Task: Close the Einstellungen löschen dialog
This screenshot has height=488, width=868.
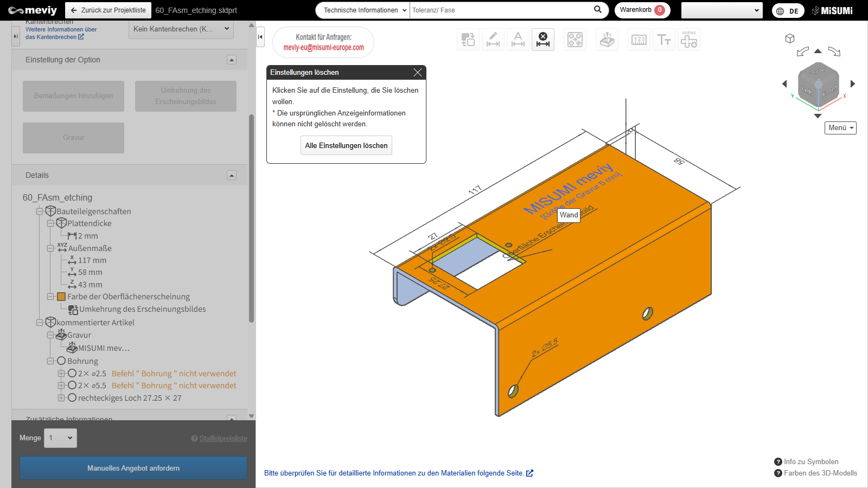Action: 417,73
